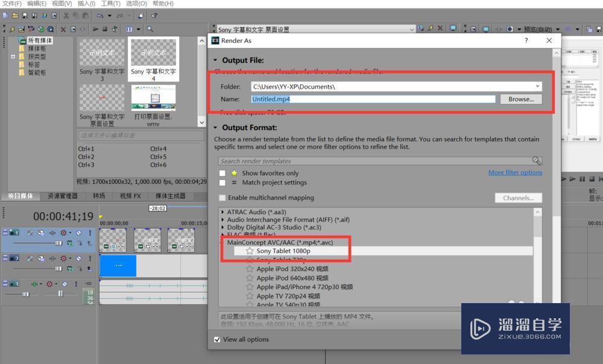The height and width of the screenshot is (364, 603).
Task: Expand Dolby Digital AC-3 Studio group
Action: coord(223,227)
